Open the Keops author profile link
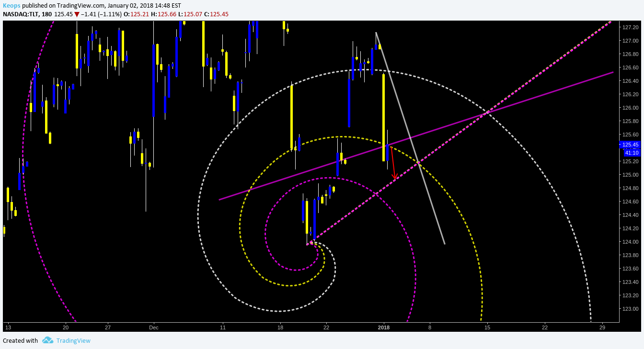 (x=11, y=6)
